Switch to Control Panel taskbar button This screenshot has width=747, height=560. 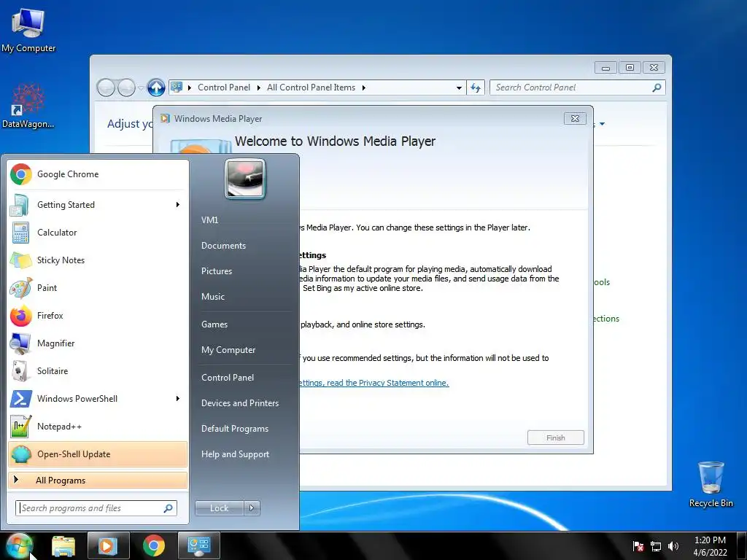[x=198, y=545]
